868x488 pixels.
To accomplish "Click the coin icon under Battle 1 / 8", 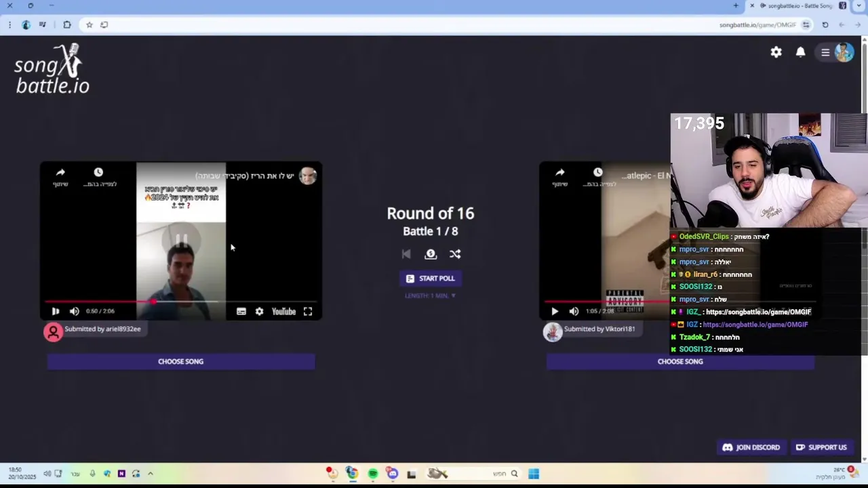I will (x=431, y=254).
